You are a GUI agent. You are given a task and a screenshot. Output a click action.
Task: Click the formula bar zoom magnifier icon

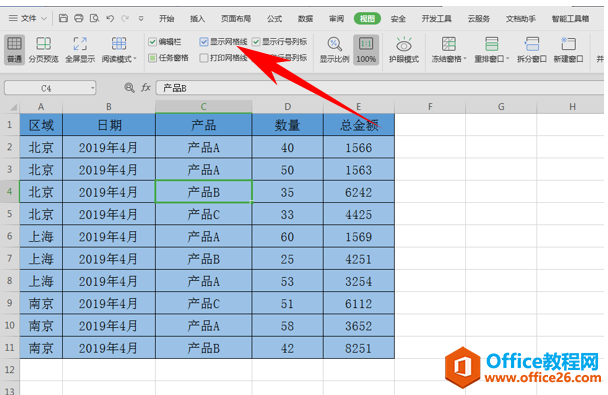129,88
